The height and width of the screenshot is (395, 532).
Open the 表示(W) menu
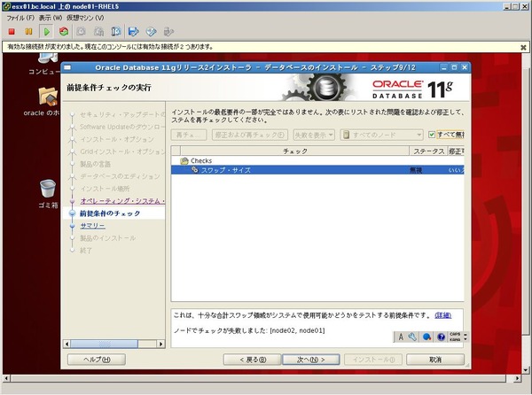pyautogui.click(x=51, y=18)
